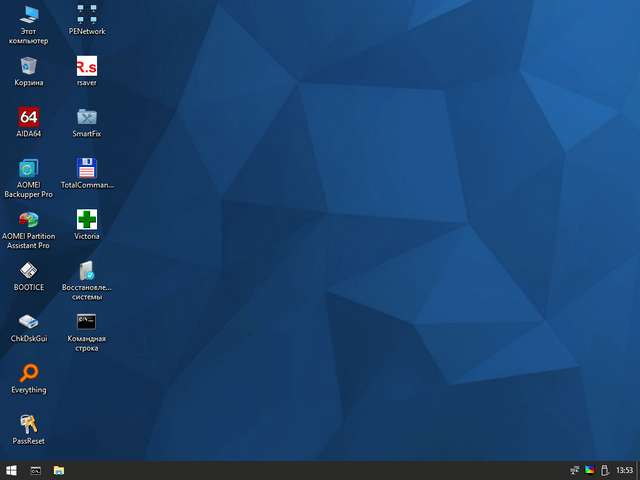Open the Корзина recycle bin
This screenshot has width=640, height=480.
click(x=29, y=71)
